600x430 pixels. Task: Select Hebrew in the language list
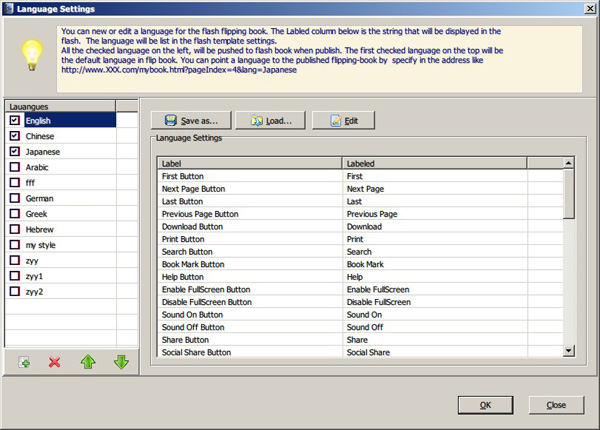click(39, 230)
